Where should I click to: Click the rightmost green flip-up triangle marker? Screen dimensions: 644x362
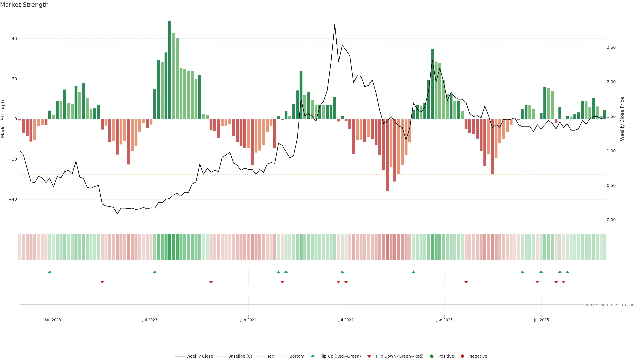[567, 272]
